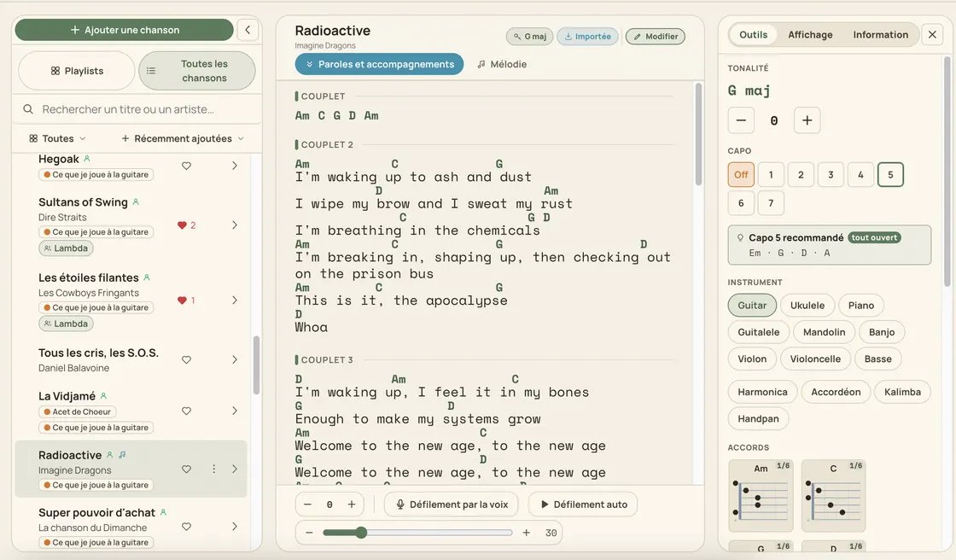This screenshot has width=956, height=560.
Task: Enable Défilement par la voix
Action: point(452,505)
